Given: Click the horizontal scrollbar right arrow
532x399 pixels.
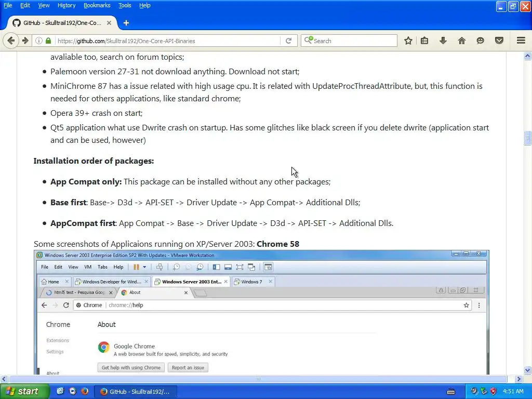Looking at the screenshot, I should click(519, 379).
